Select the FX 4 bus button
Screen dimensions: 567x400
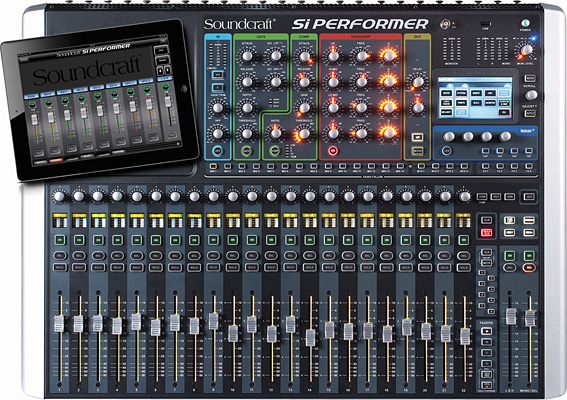529,166
